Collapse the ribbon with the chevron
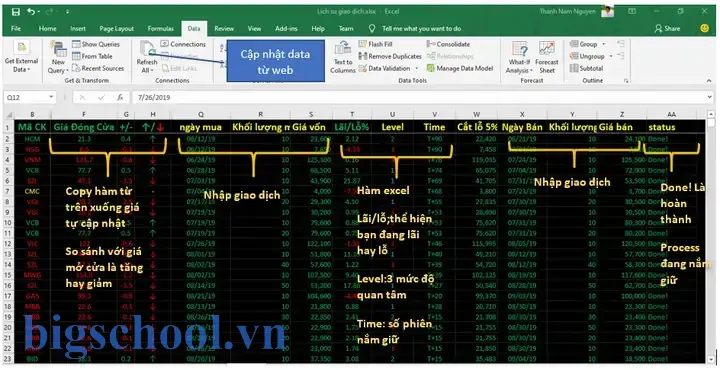The height and width of the screenshot is (370, 720). 709,81
